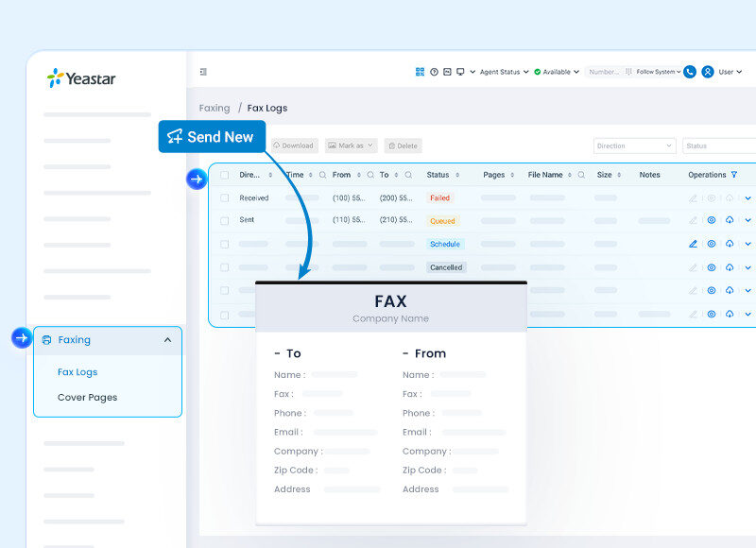Viewport: 756px width, 548px height.
Task: Check the Received fax row checkbox
Action: coord(225,197)
